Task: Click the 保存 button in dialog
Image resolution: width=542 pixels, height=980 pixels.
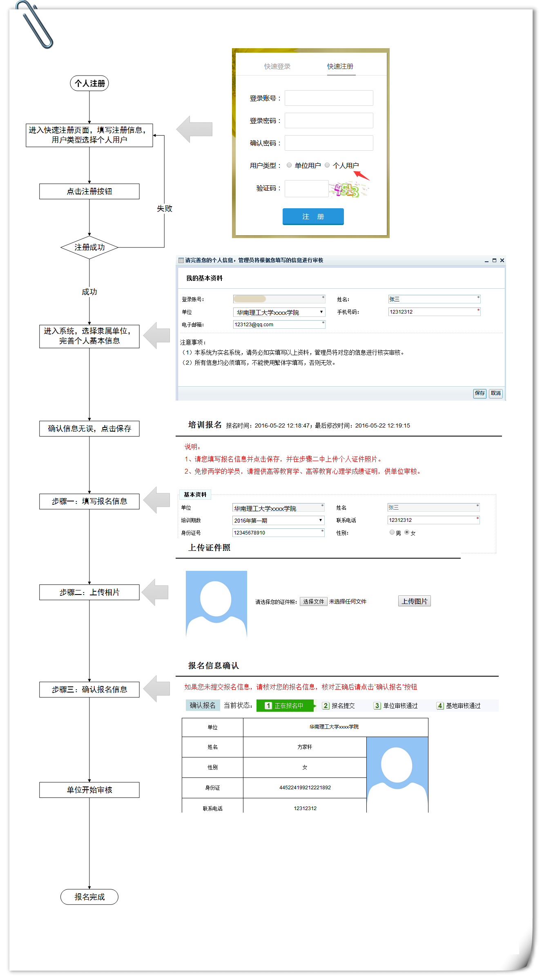Action: (480, 393)
